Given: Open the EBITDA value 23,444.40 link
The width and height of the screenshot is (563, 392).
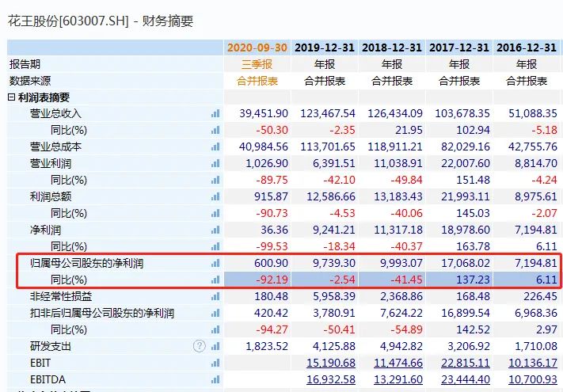Looking at the screenshot, I should tap(466, 379).
